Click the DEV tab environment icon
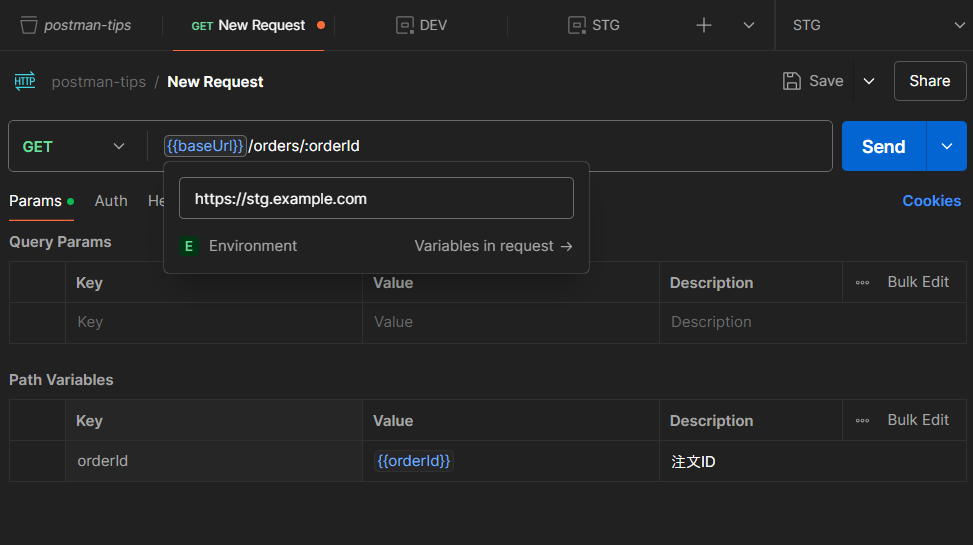The width and height of the screenshot is (973, 545). coord(404,25)
